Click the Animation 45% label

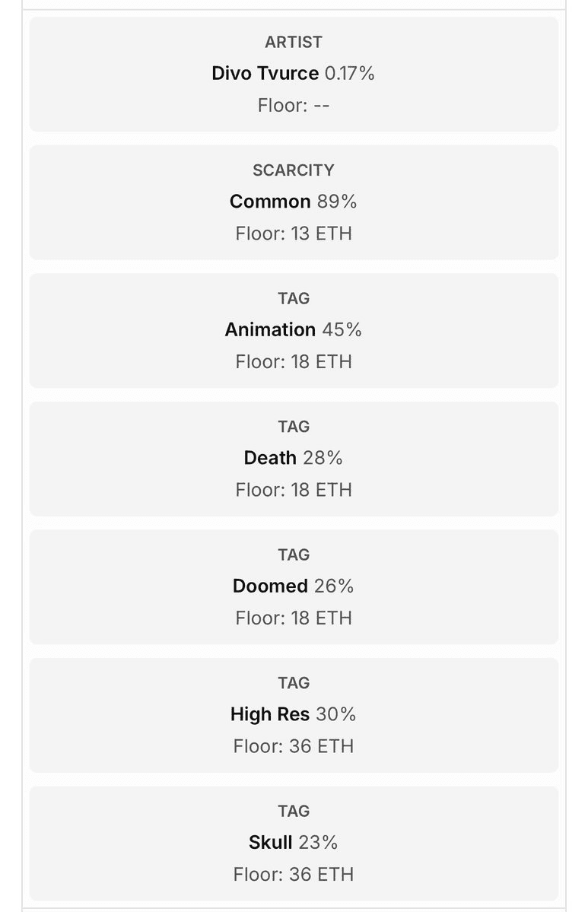tap(293, 330)
